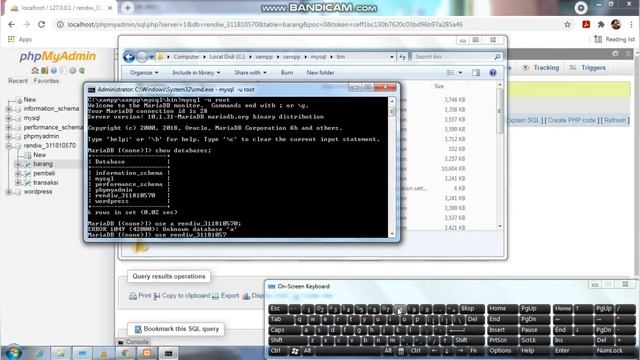Open the Chrome extensions puzzle icon
This screenshot has height=360, width=640.
point(601,24)
